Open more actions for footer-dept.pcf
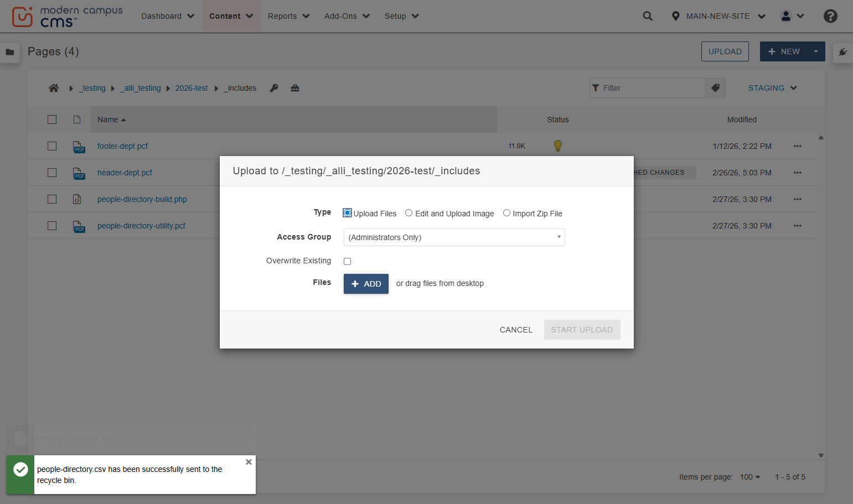 tap(798, 146)
